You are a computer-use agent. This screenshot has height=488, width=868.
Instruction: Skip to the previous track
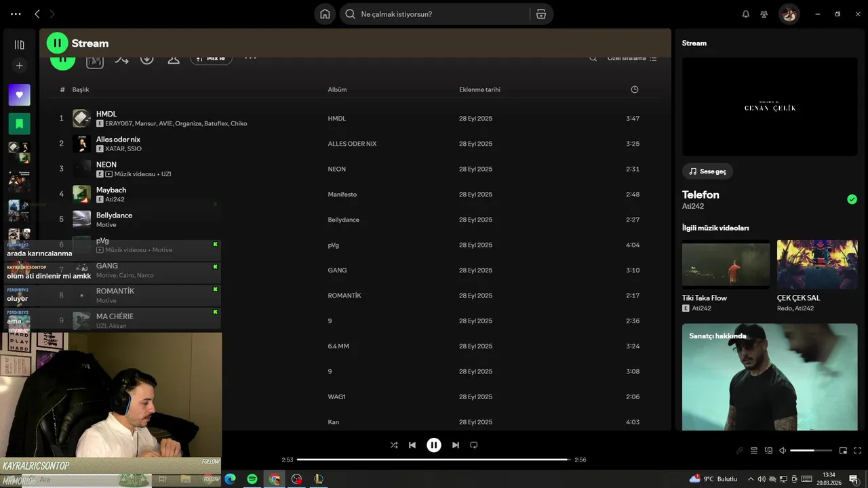point(412,445)
